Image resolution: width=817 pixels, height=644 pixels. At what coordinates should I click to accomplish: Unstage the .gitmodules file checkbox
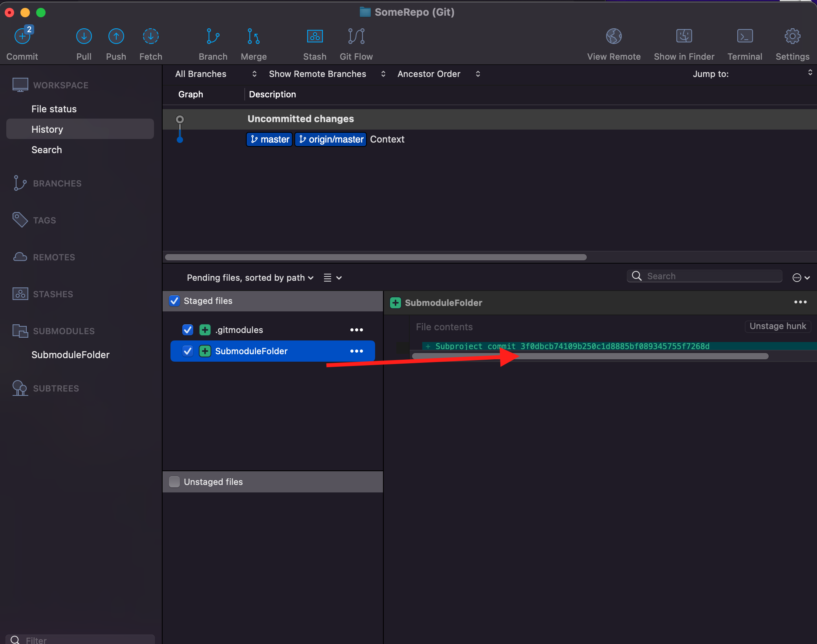coord(188,330)
